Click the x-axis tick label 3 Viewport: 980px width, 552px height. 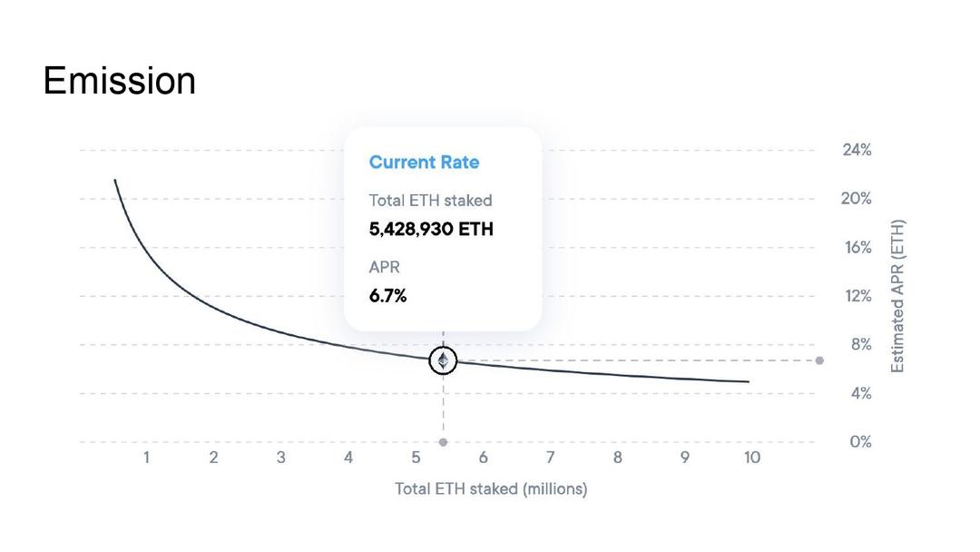click(280, 458)
